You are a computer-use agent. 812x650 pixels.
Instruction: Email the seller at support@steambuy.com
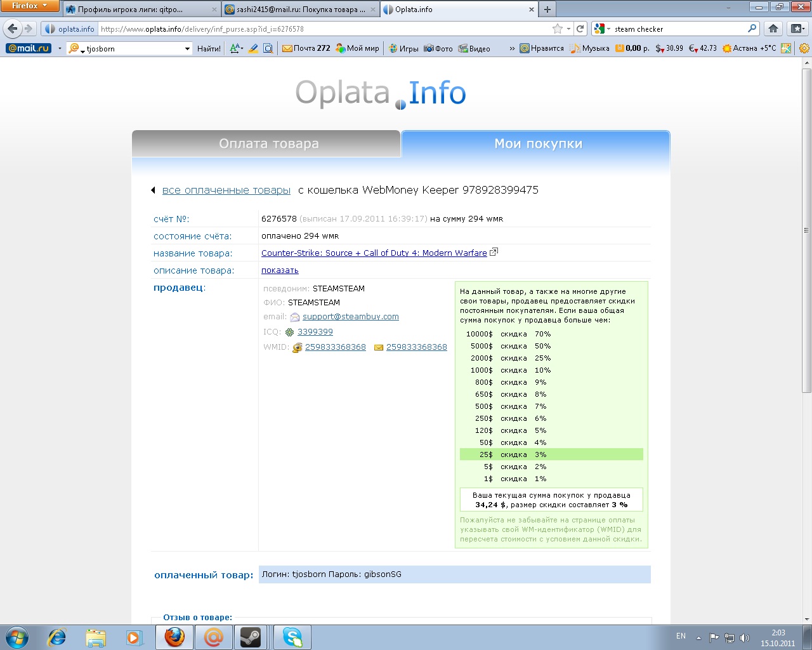click(x=351, y=316)
